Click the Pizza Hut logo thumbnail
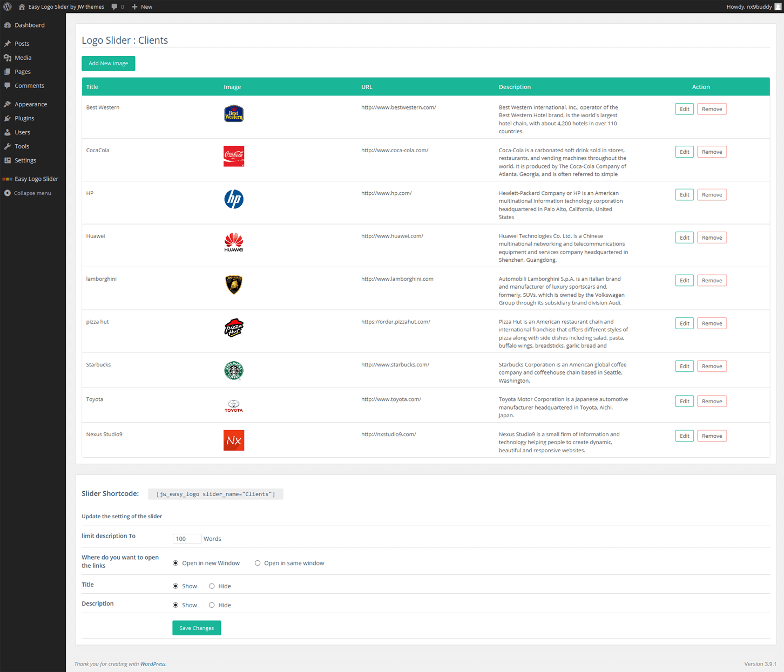The height and width of the screenshot is (672, 784). coord(234,328)
